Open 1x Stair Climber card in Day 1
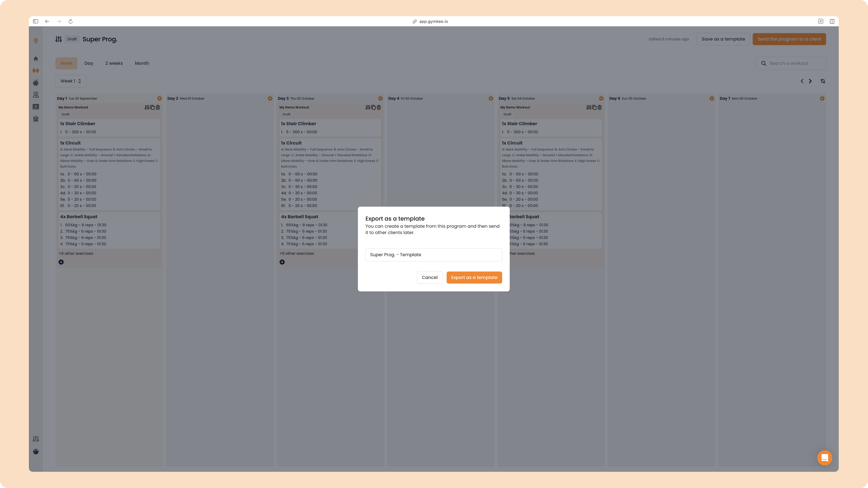Screen dimensions: 868x488 pyautogui.click(x=109, y=128)
